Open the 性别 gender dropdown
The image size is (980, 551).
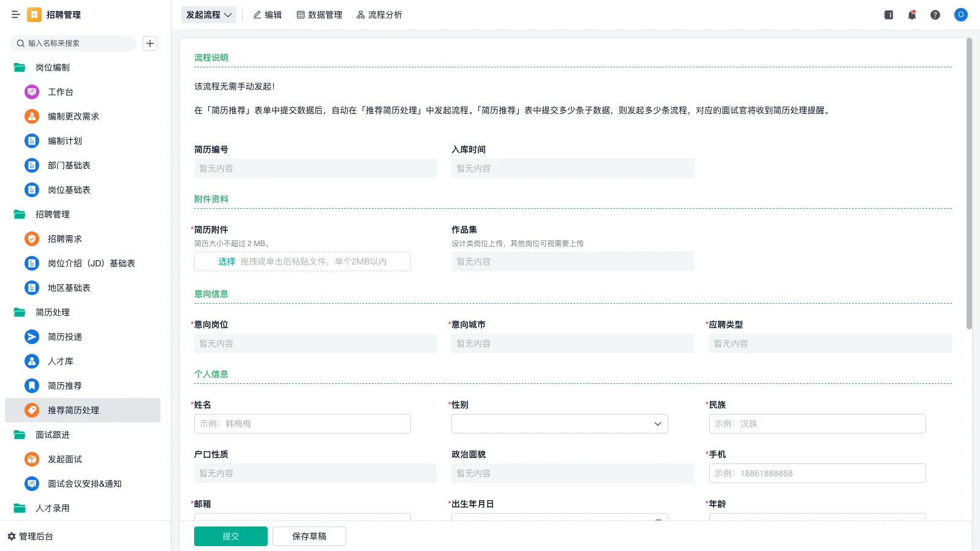click(x=657, y=423)
